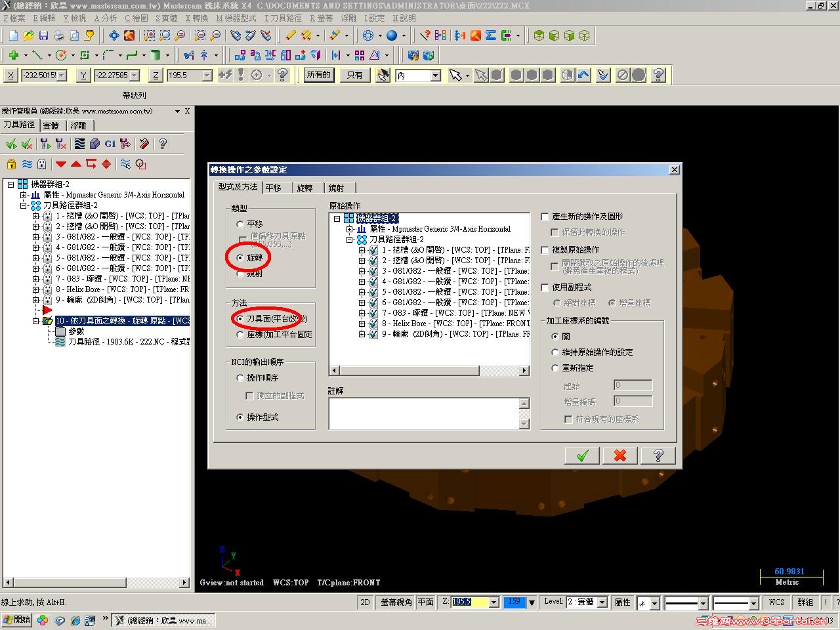840x630 pixels.
Task: Click the Sigma statistics icon
Action: 491,35
